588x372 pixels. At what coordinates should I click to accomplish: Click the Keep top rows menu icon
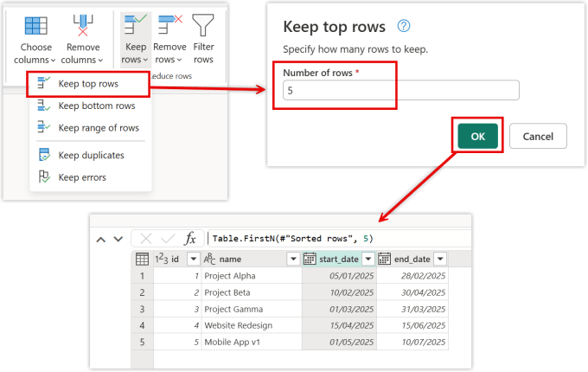click(x=43, y=82)
